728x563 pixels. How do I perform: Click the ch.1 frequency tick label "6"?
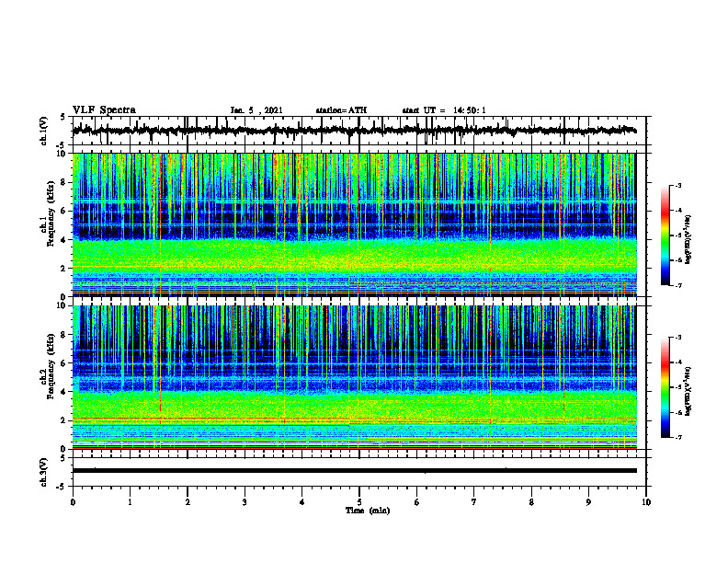click(64, 211)
